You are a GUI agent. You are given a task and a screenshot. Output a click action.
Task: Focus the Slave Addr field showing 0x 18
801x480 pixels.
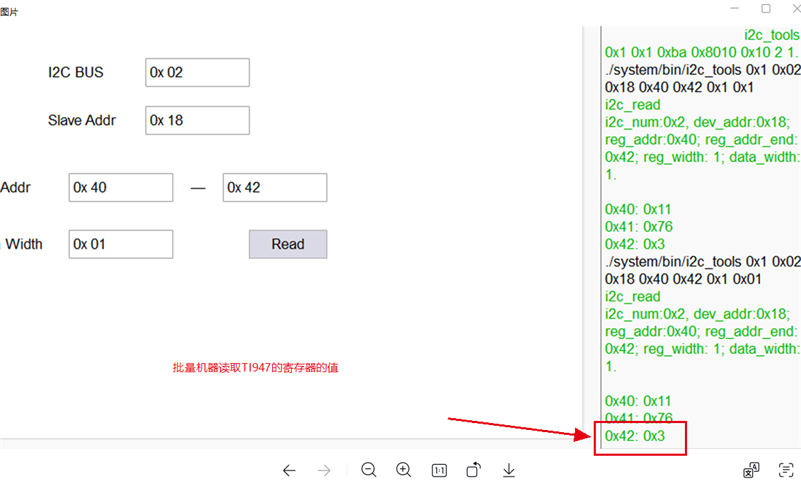pos(197,121)
